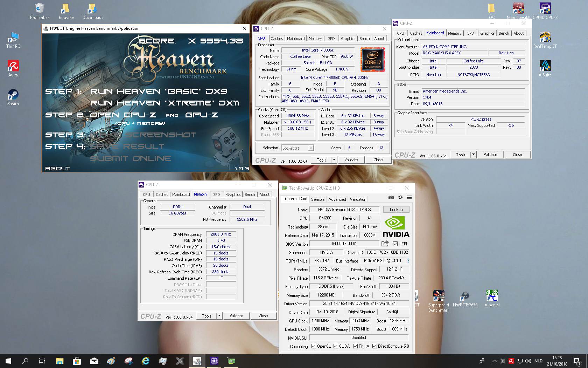This screenshot has height=368, width=588.
Task: Open the volume control in the system tray
Action: click(x=528, y=361)
